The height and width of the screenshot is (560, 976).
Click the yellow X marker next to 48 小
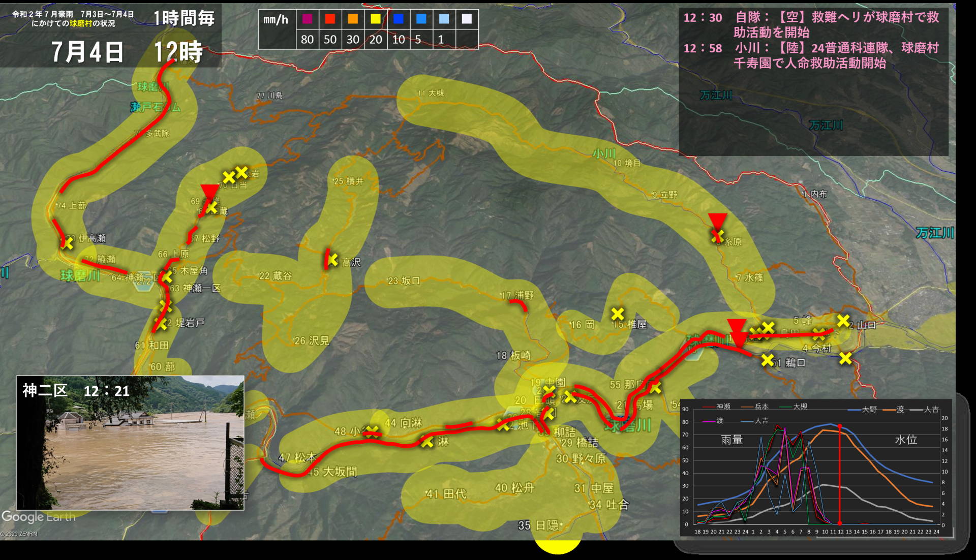pyautogui.click(x=372, y=431)
